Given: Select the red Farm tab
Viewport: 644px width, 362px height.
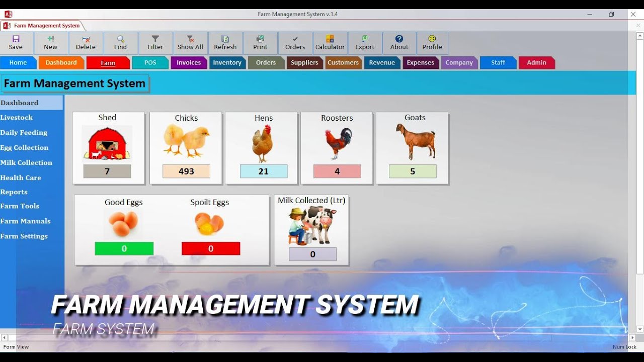Looking at the screenshot, I should point(108,63).
